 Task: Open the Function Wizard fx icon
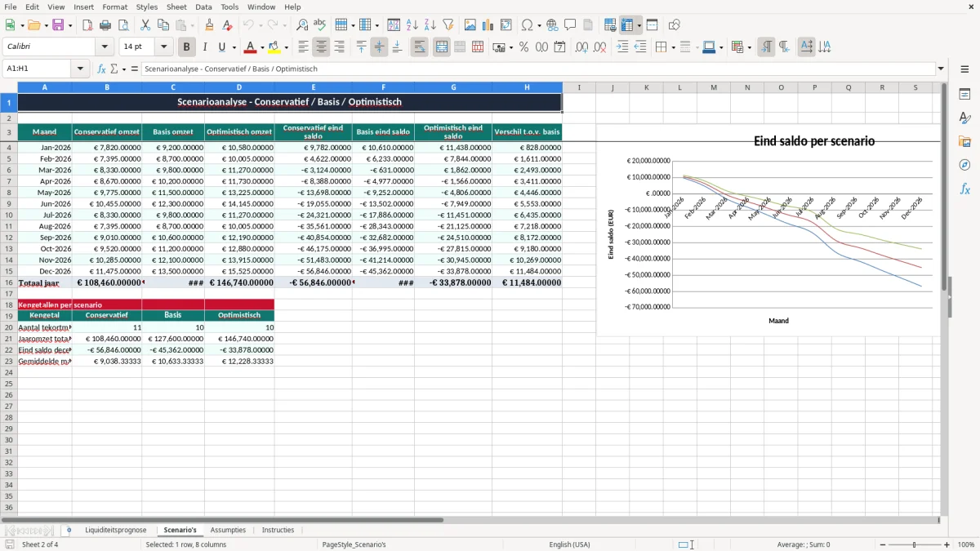click(x=101, y=69)
